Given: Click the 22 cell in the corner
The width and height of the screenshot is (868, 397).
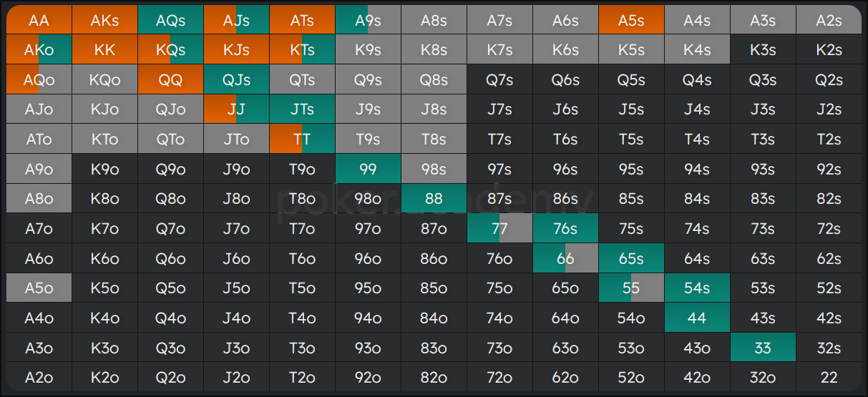Looking at the screenshot, I should [x=829, y=377].
